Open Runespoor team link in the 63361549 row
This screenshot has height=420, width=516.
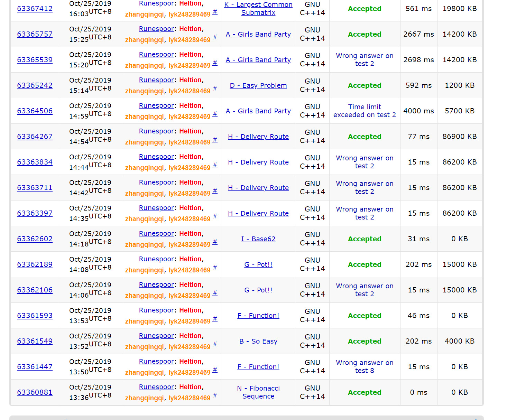pos(156,336)
